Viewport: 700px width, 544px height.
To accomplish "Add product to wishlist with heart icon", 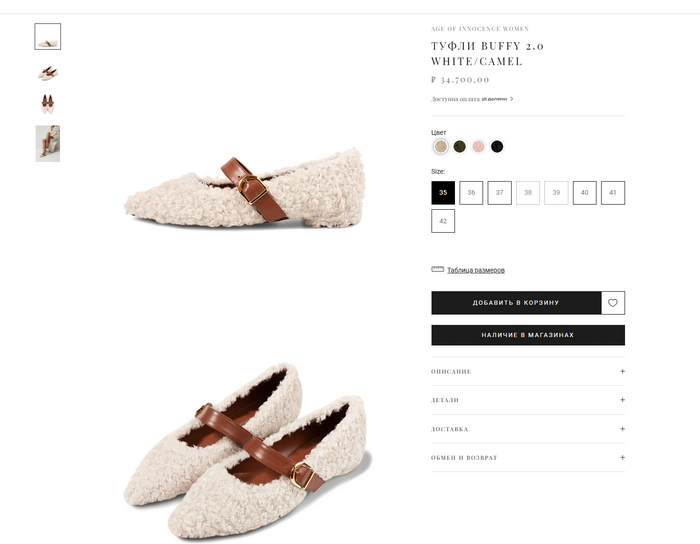I will [x=613, y=303].
